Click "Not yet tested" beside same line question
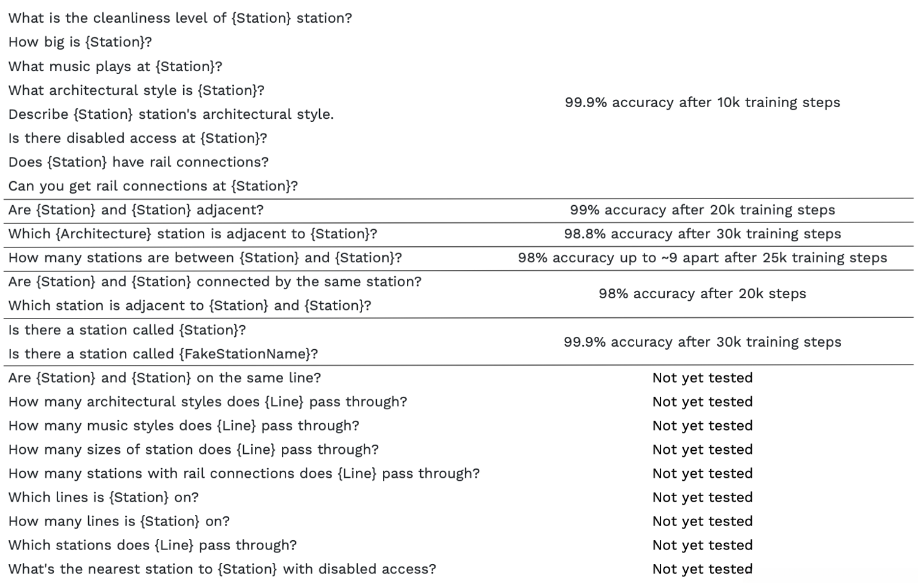The height and width of the screenshot is (588, 919). (702, 378)
